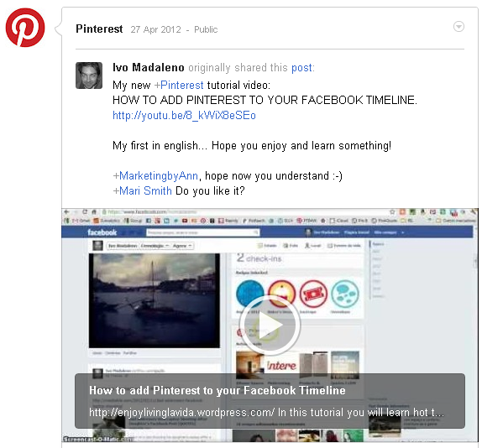
Task: Click the red ticket badge icon
Action: point(313,294)
